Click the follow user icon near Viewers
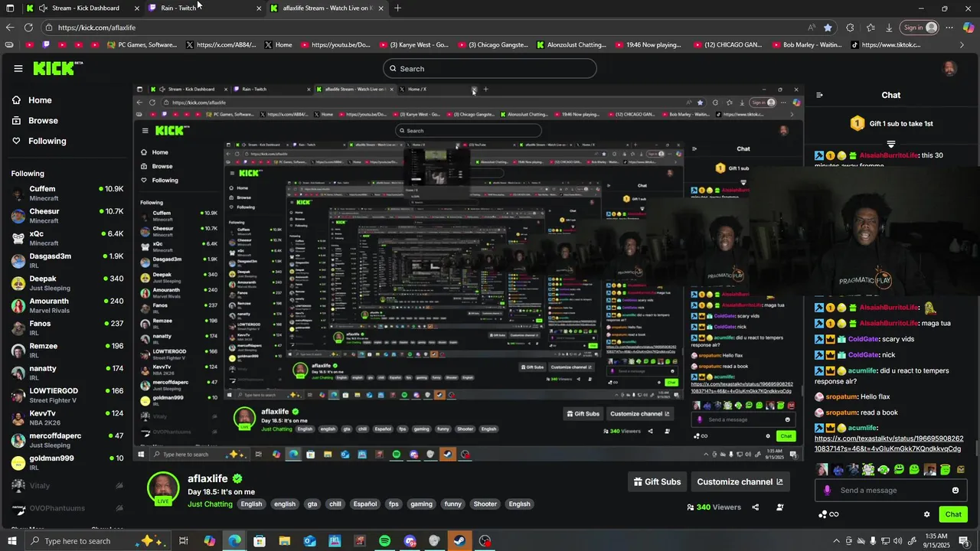 (780, 507)
